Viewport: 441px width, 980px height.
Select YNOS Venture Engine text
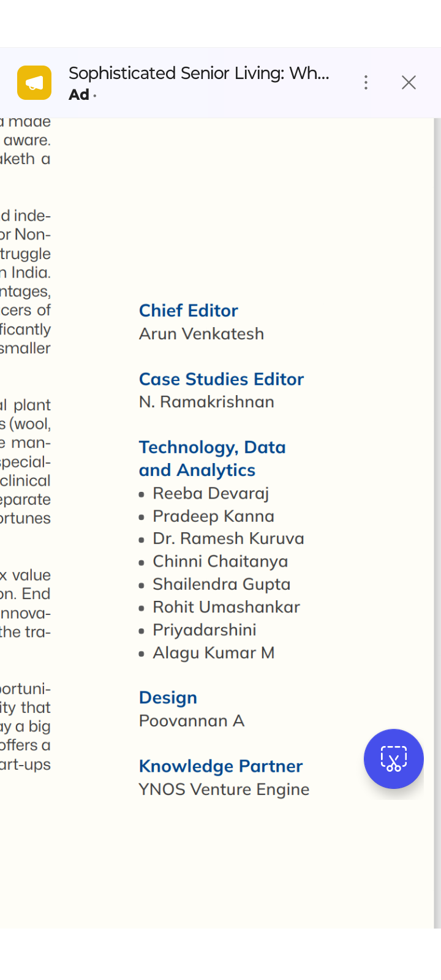[x=224, y=790]
